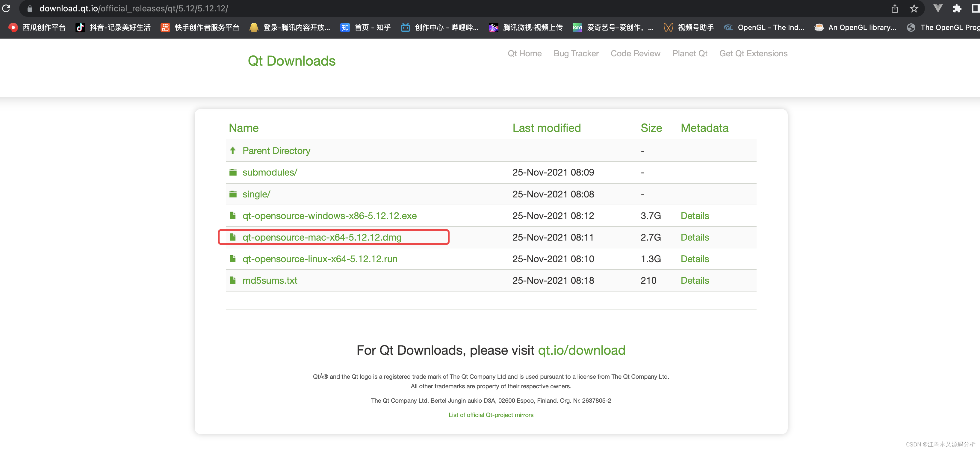Open the Planet Qt nav item

690,53
